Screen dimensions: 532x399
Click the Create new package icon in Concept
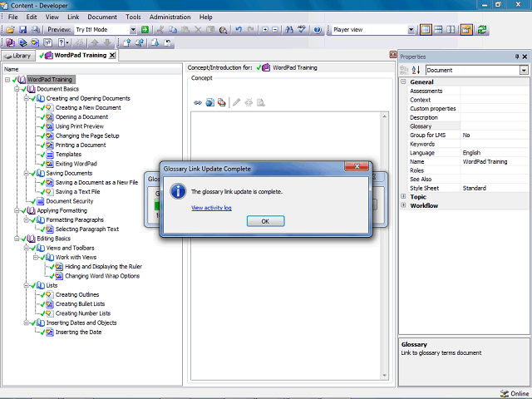pyautogui.click(x=222, y=102)
